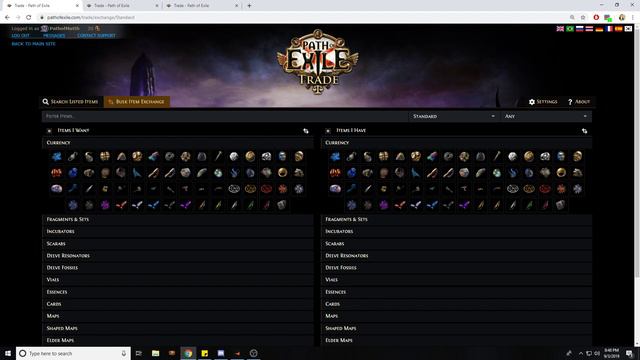This screenshot has width=640, height=360.
Task: Expand Fragments & Sets under Items I Want
Action: [x=178, y=219]
